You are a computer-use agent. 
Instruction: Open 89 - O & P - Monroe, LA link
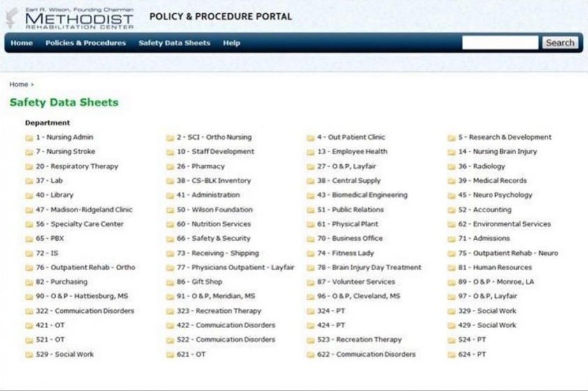coord(496,282)
